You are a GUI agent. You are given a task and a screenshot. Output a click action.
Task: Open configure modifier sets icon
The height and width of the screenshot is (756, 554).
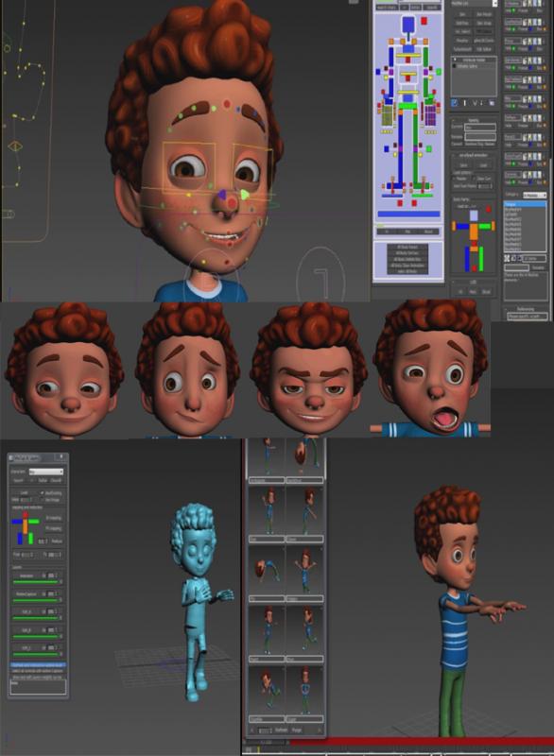tap(492, 103)
